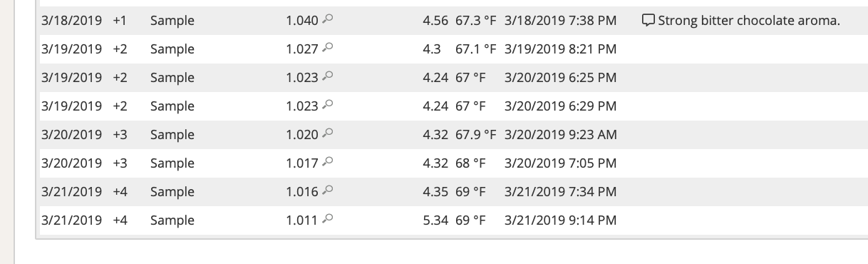The height and width of the screenshot is (264, 868).
Task: Select the 3/21/2019 7:34 PM timestamp
Action: tap(560, 192)
